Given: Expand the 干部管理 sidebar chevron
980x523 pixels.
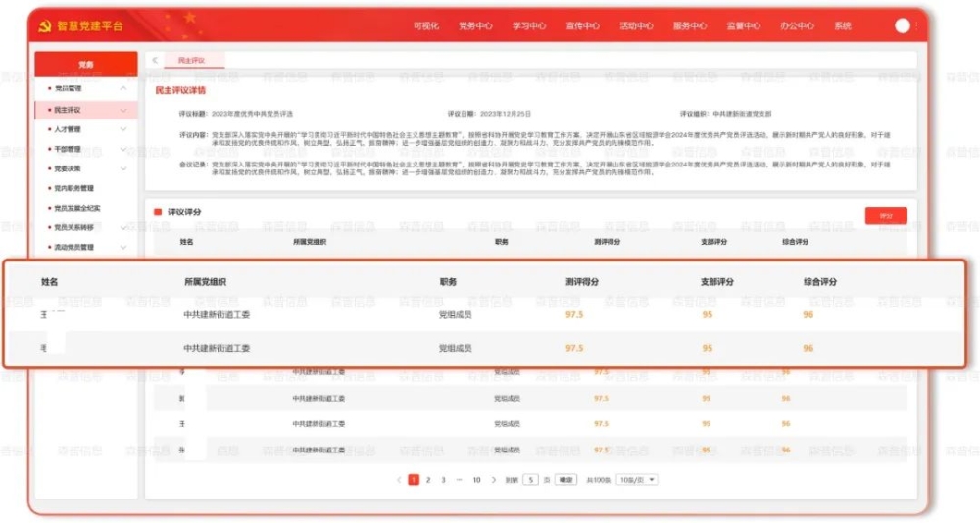Looking at the screenshot, I should pyautogui.click(x=123, y=149).
